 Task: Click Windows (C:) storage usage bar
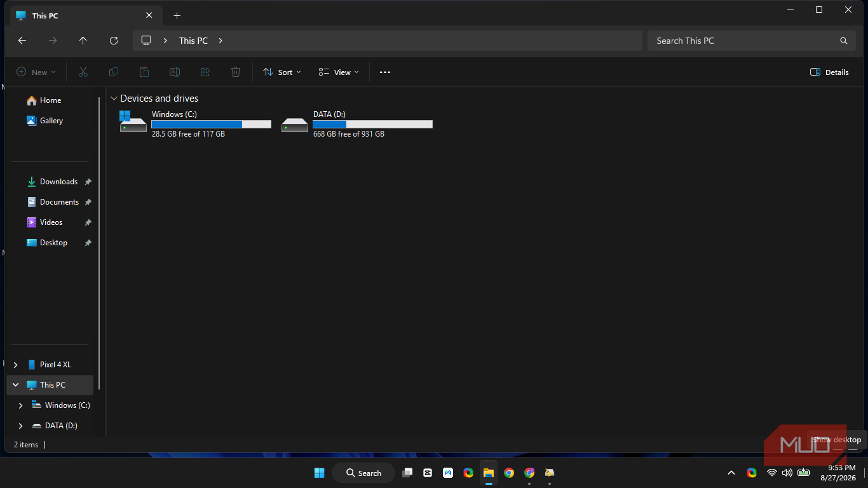[212, 125]
